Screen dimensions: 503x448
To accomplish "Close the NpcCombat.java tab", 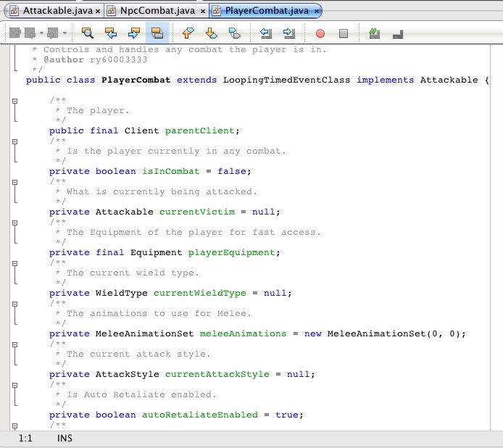I will coord(203,11).
